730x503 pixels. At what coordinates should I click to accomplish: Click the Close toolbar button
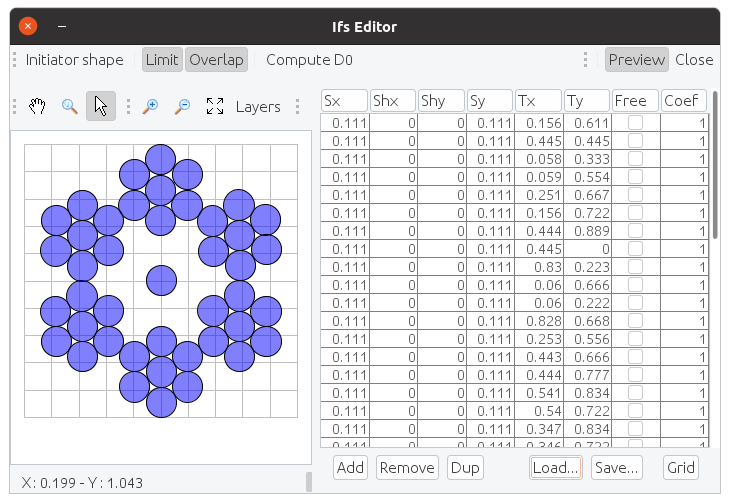click(694, 60)
